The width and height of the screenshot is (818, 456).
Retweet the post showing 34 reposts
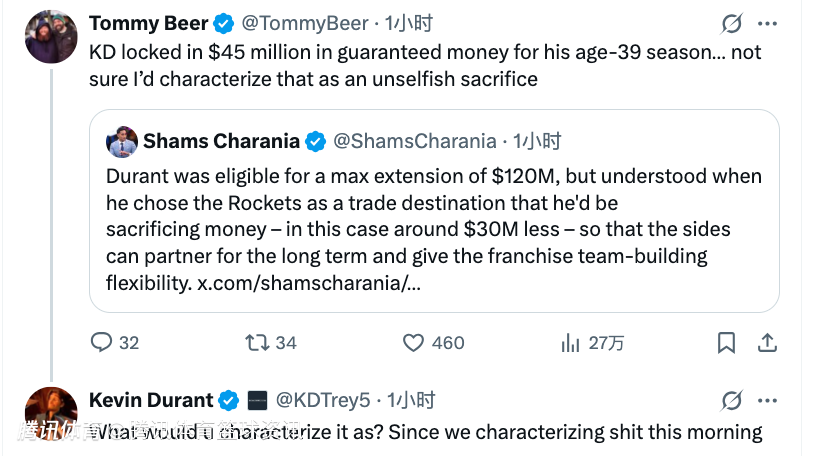258,343
